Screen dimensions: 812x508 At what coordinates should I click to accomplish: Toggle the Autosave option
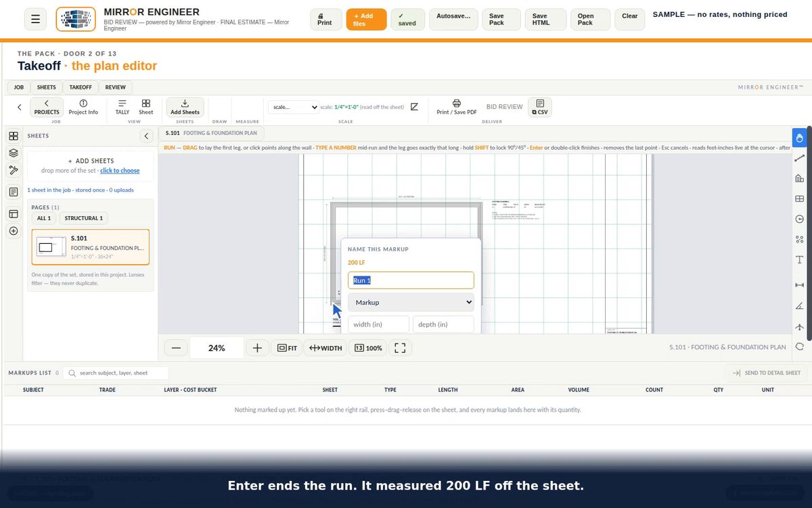[453, 20]
